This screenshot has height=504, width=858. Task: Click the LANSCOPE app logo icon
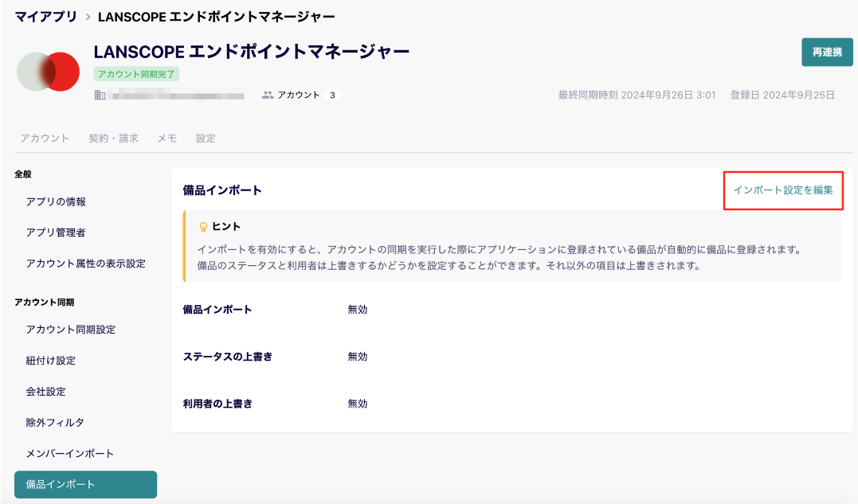tap(48, 72)
